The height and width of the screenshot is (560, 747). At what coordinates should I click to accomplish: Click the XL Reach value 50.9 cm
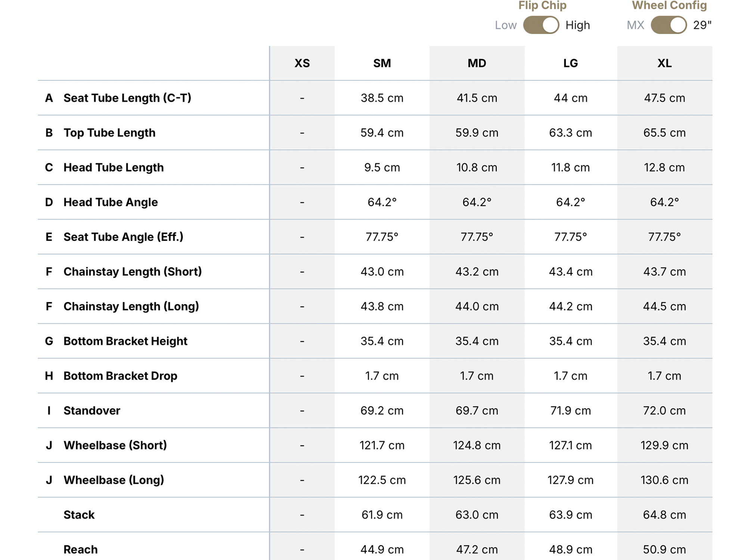[664, 549]
